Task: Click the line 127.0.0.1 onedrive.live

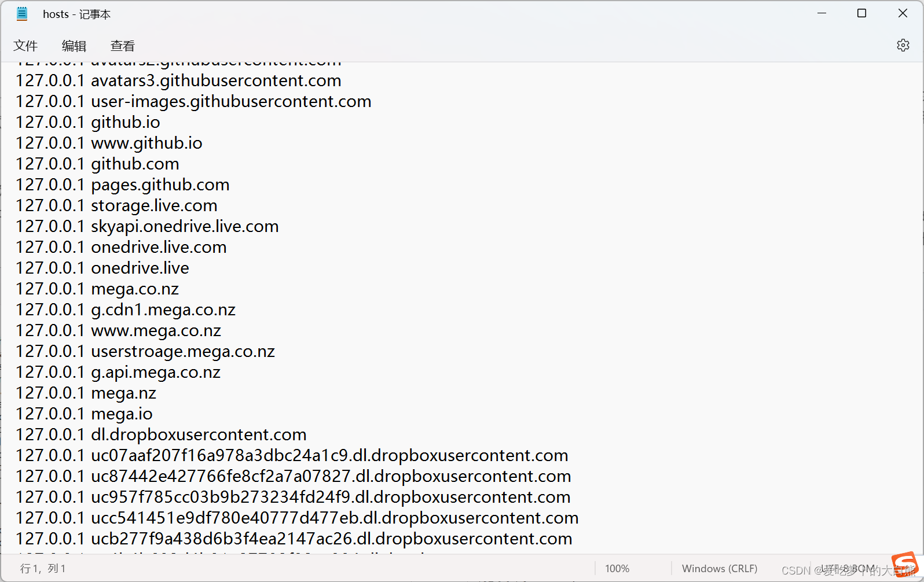Action: point(102,268)
